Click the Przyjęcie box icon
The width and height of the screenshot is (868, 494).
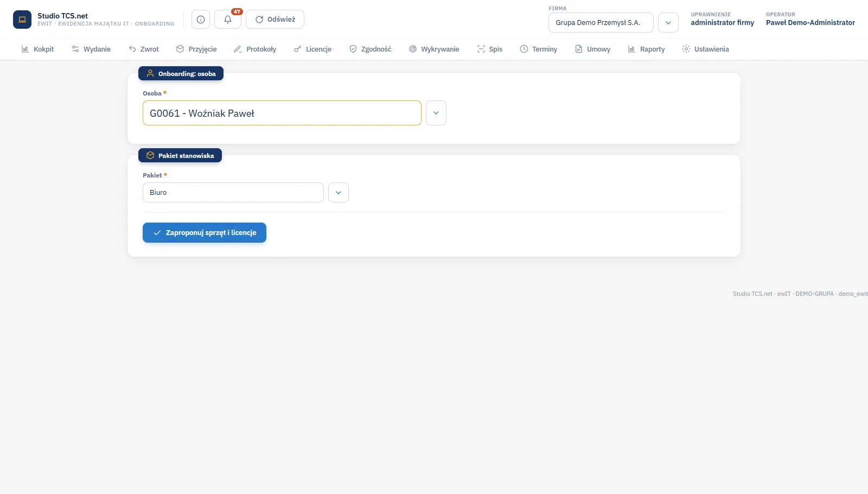(x=180, y=49)
